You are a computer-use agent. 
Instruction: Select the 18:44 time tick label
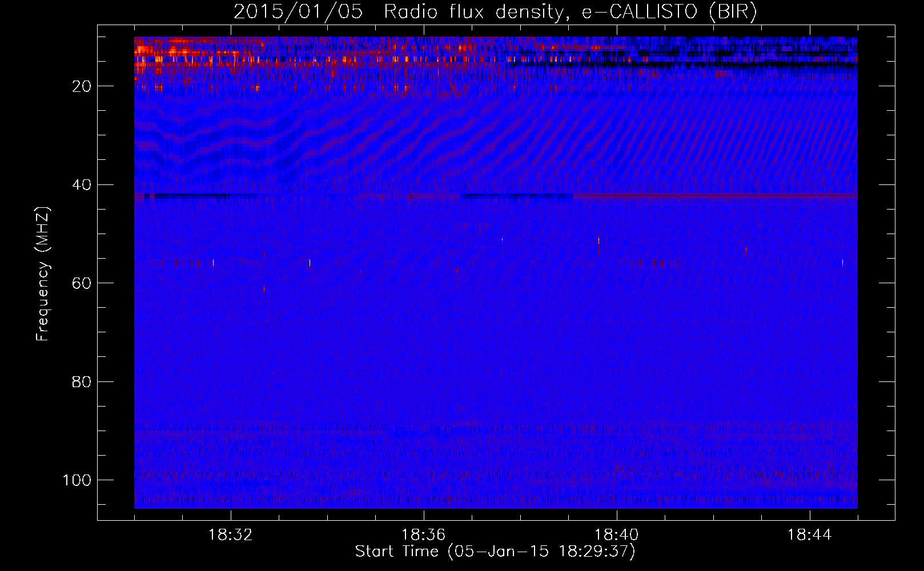pyautogui.click(x=810, y=535)
